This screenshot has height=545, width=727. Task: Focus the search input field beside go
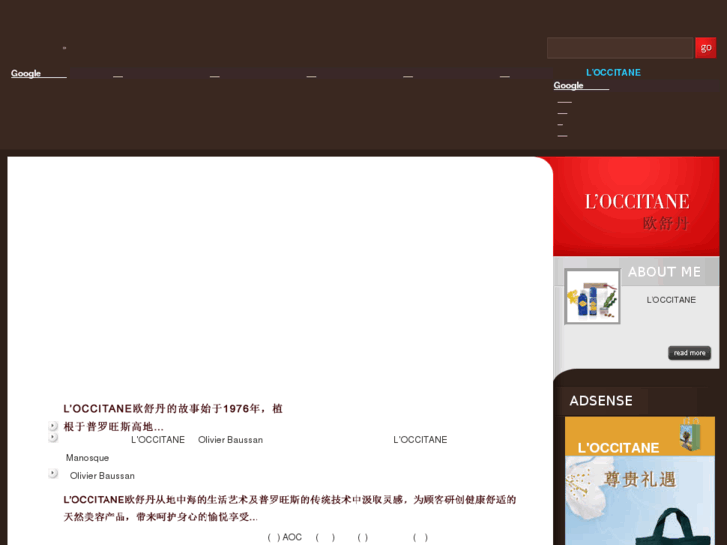pos(620,48)
